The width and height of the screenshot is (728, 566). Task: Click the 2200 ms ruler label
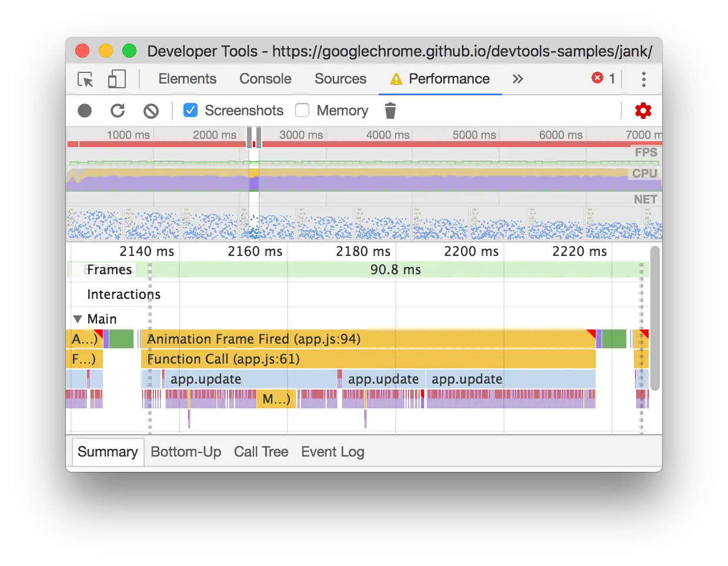471,251
